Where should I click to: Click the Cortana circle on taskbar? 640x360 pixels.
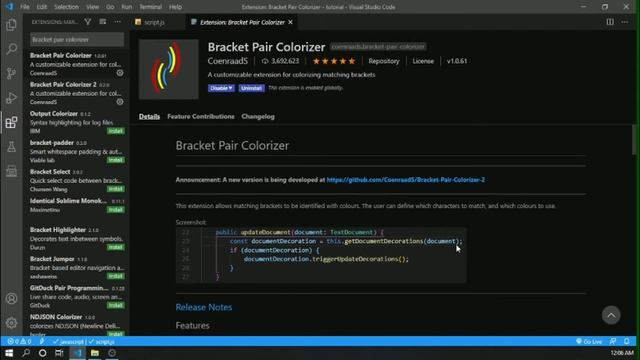(42, 353)
